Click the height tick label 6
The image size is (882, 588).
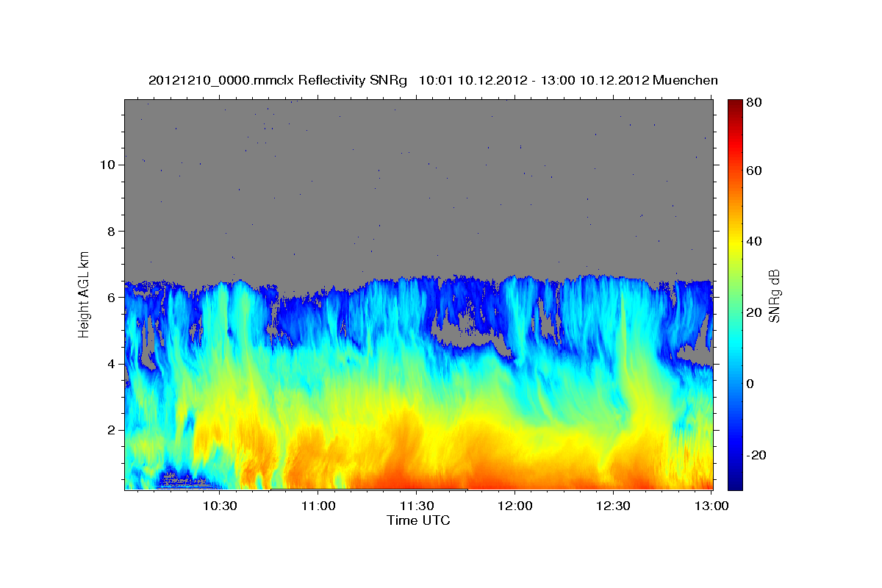[112, 297]
